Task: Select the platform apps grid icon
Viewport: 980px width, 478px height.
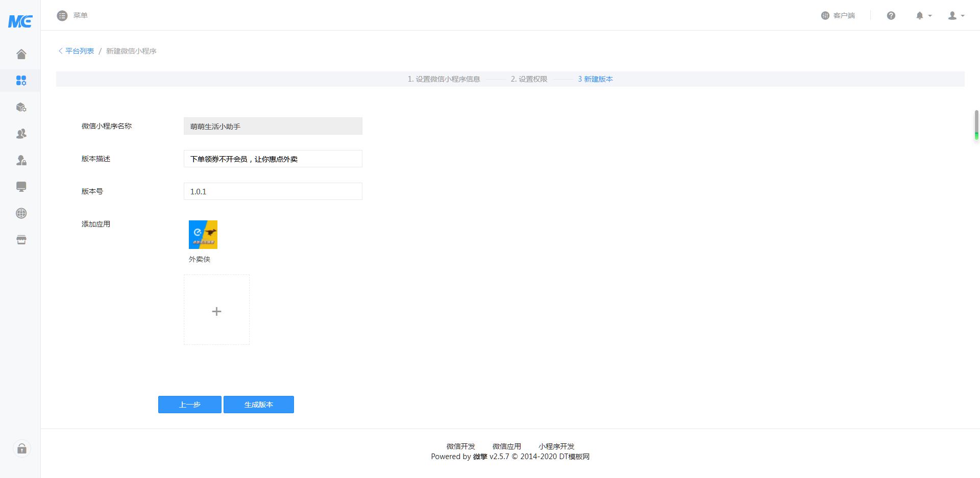Action: [x=21, y=81]
